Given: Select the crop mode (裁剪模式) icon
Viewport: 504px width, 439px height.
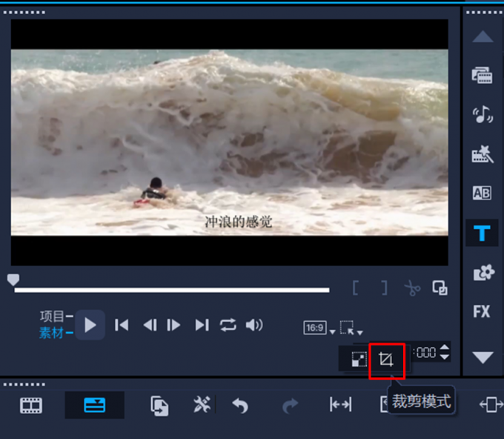Looking at the screenshot, I should [x=386, y=359].
